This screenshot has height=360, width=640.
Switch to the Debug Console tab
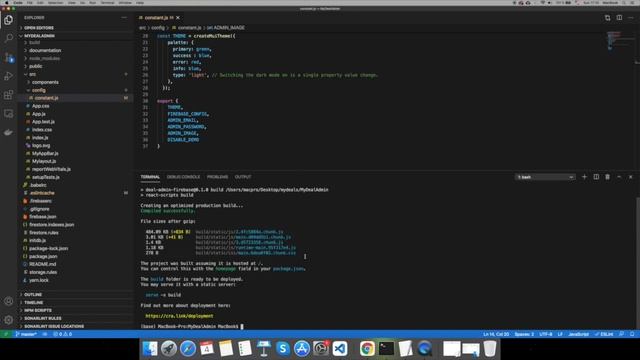point(183,177)
